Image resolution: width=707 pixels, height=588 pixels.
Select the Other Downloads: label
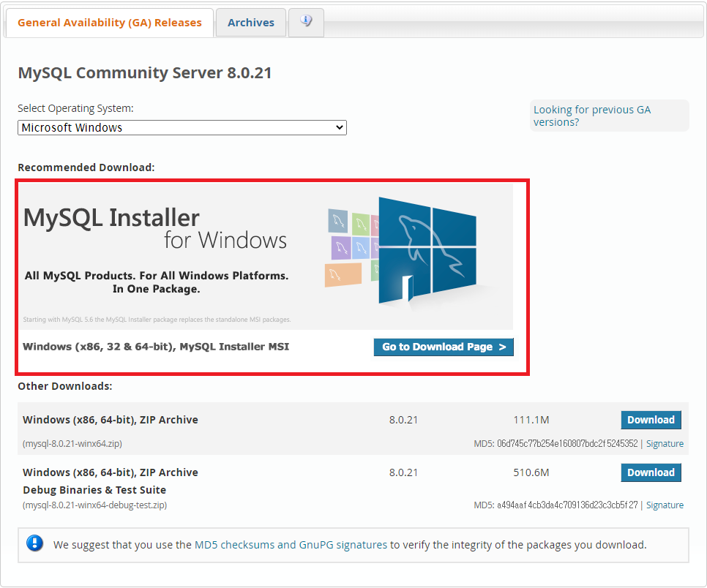(65, 387)
